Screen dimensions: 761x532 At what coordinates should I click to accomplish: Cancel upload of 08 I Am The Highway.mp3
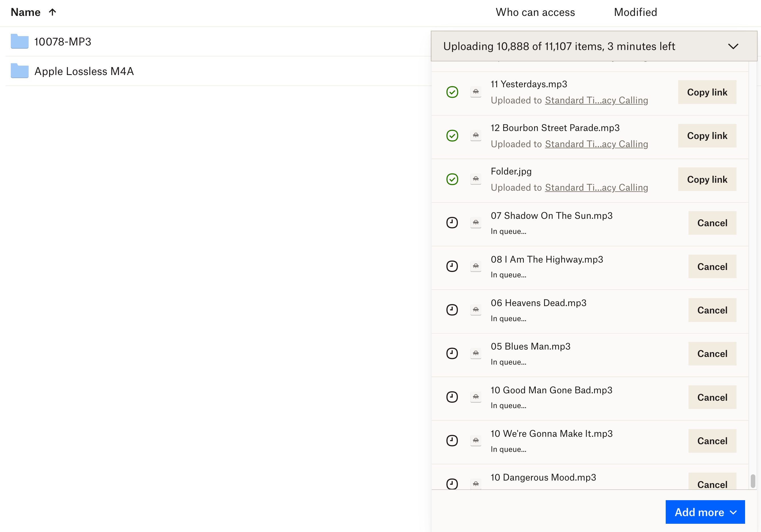[x=712, y=266]
